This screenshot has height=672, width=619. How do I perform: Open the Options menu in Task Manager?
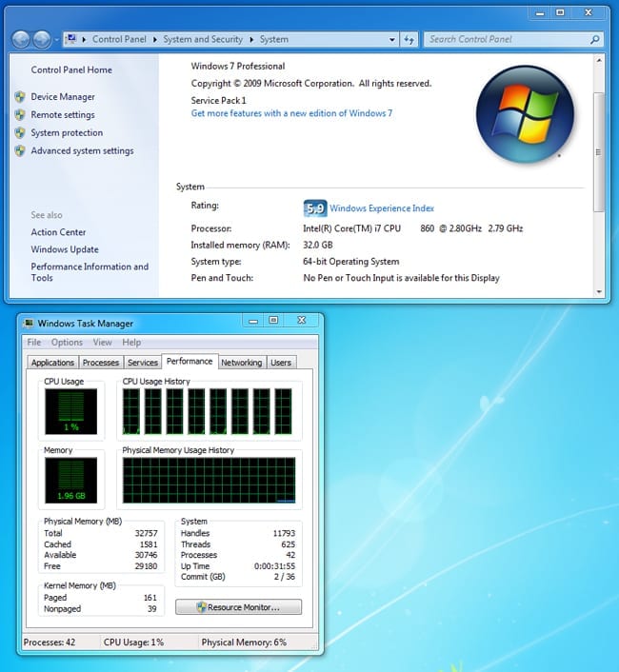pyautogui.click(x=67, y=343)
